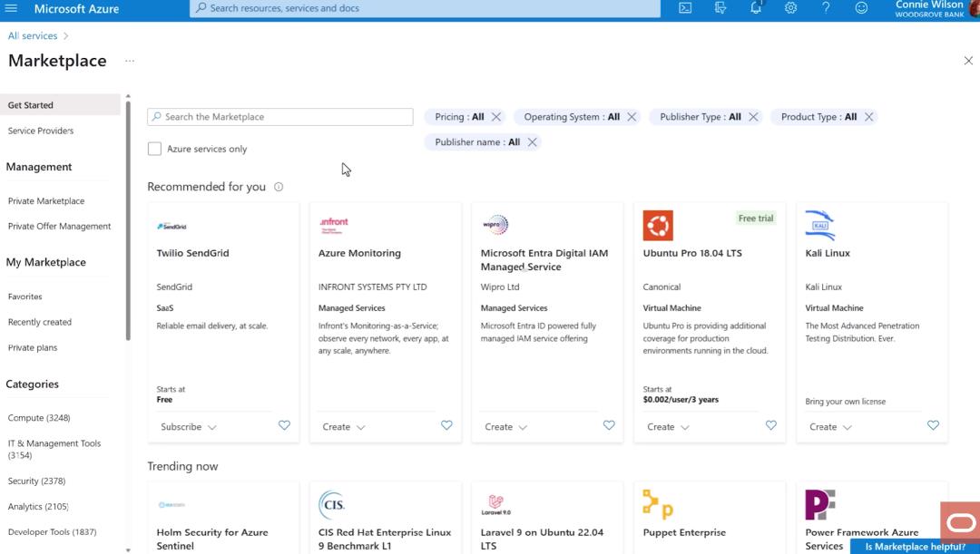The height and width of the screenshot is (554, 980).
Task: Expand Create dropdown on Microsoft Entra card
Action: (x=505, y=426)
